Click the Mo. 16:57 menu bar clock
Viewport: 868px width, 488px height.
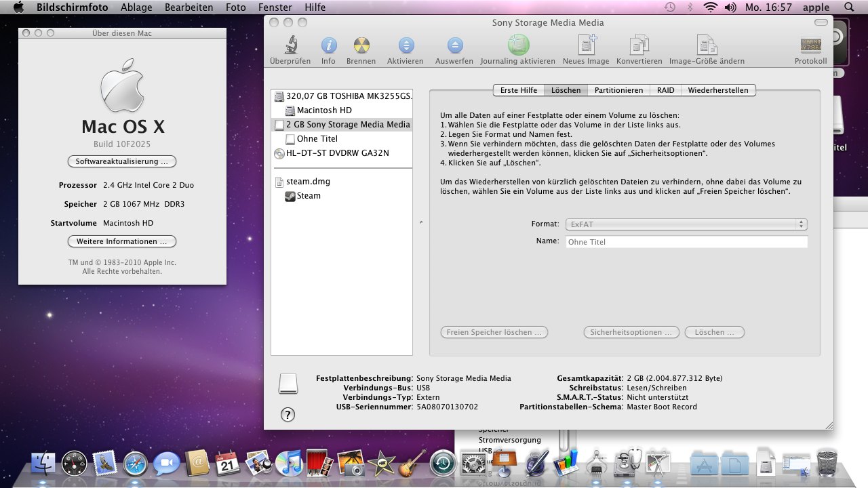pos(768,7)
